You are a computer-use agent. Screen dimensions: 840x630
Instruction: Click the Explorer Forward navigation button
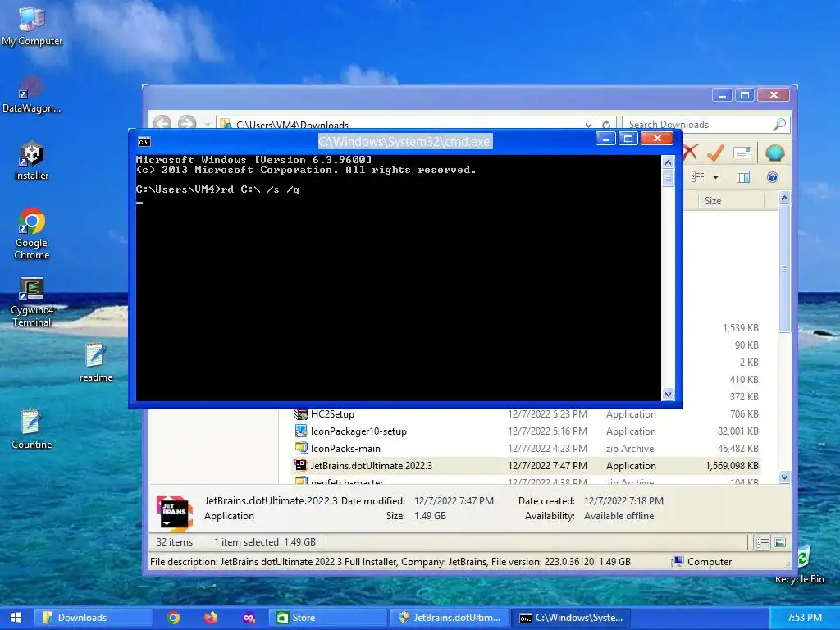(x=187, y=124)
